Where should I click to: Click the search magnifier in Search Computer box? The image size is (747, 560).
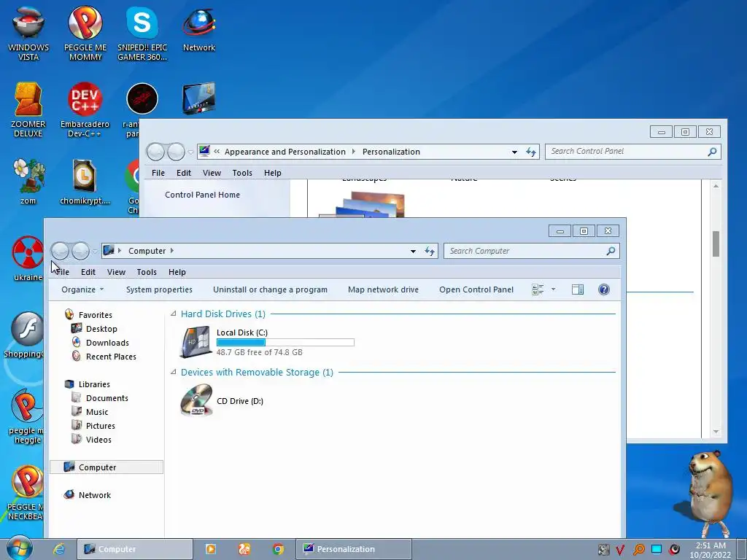[x=611, y=251]
